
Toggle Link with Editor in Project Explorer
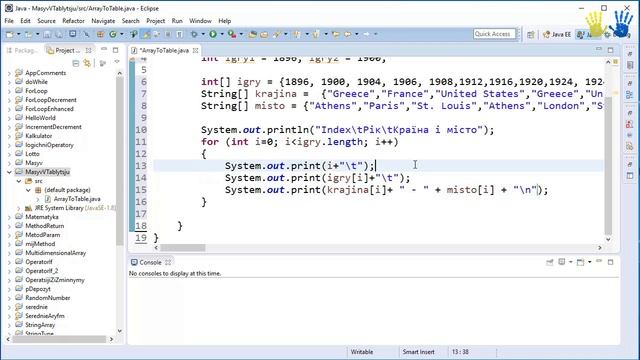point(87,63)
